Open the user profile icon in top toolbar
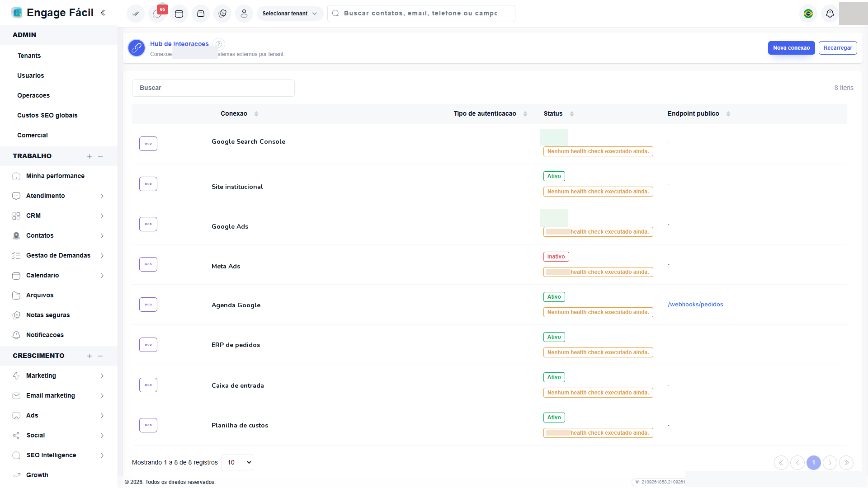Image resolution: width=868 pixels, height=488 pixels. [244, 14]
